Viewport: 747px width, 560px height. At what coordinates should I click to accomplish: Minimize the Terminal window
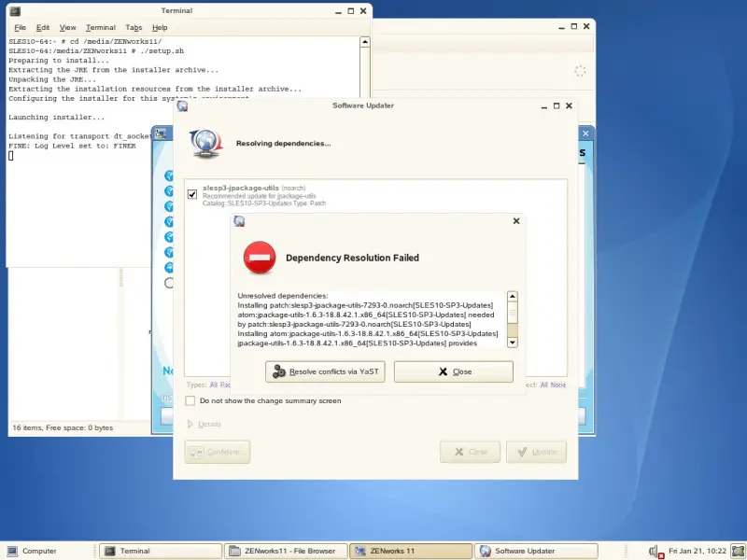(338, 11)
